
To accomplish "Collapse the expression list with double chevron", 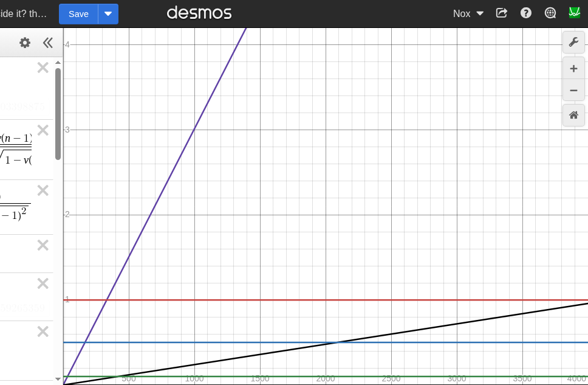I will point(47,43).
